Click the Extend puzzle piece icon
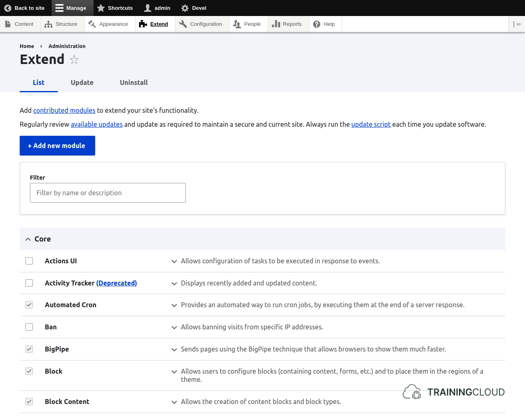Screen dimensions: 525x420 tap(143, 24)
